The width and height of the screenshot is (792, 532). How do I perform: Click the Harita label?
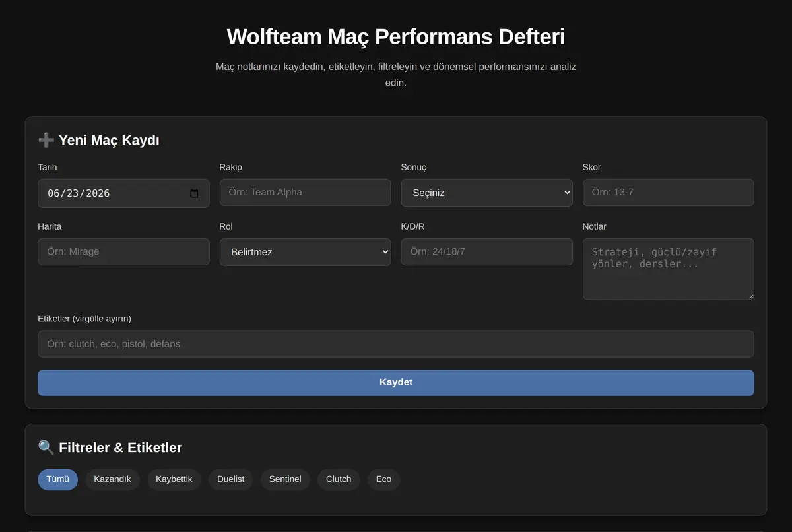(x=49, y=226)
